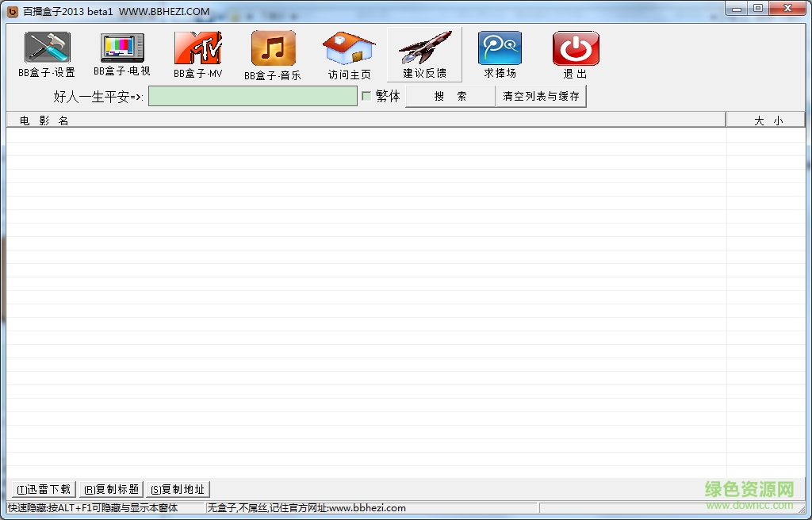The width and height of the screenshot is (812, 520).
Task: Click the 访问主页 homepage icon
Action: (348, 54)
